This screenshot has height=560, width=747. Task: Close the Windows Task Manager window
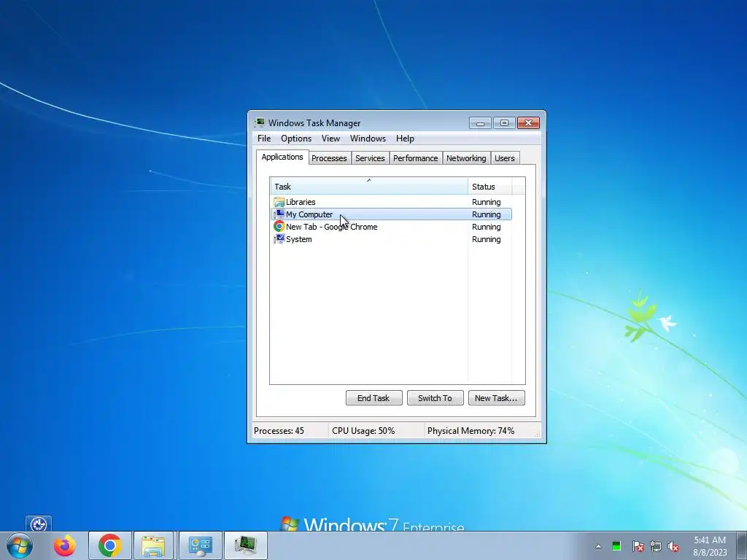[528, 123]
